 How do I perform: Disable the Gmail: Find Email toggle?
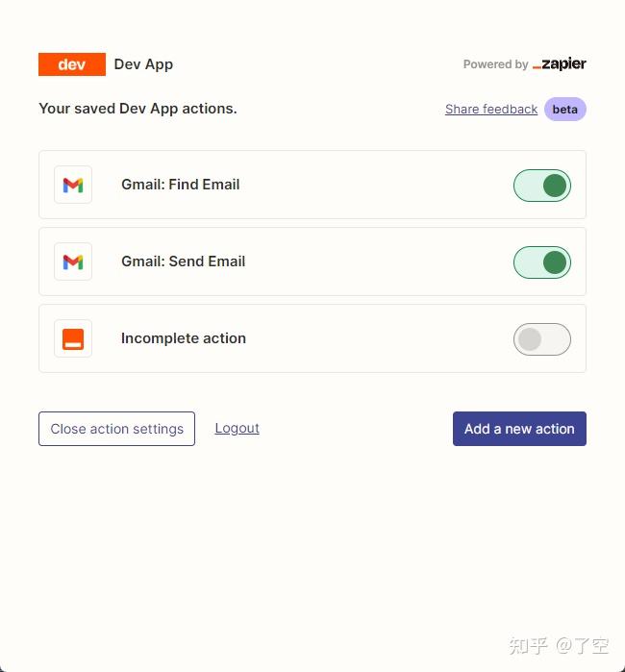click(x=542, y=186)
